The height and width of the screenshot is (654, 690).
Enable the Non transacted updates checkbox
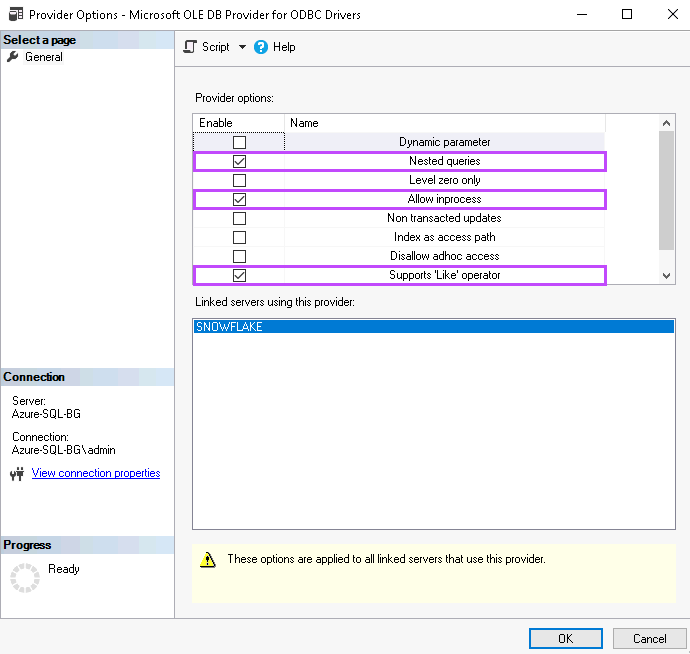[x=239, y=218]
